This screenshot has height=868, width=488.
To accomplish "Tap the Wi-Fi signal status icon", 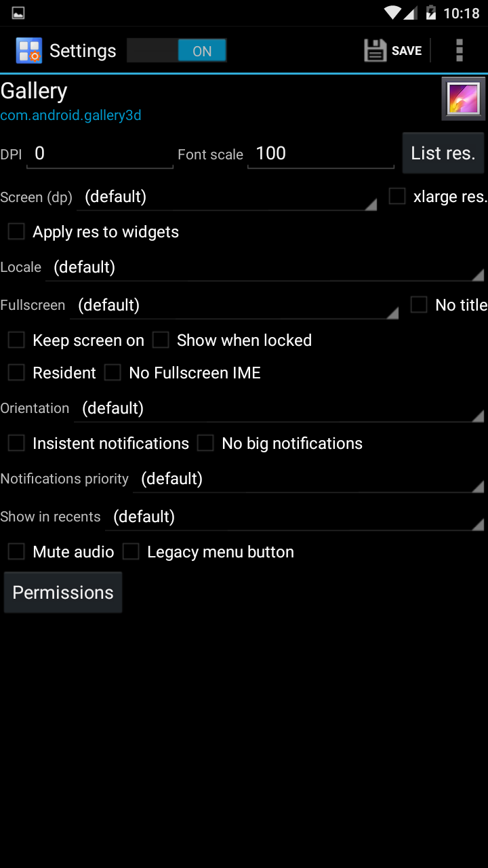I will tap(392, 13).
